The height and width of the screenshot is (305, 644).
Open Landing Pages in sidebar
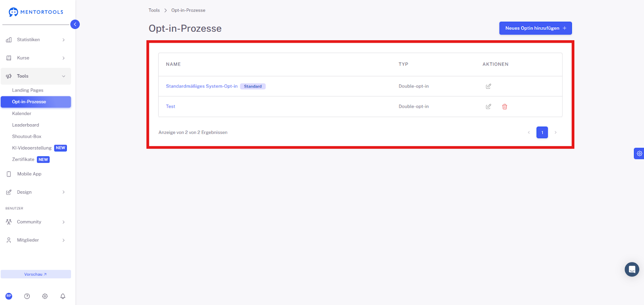click(28, 90)
